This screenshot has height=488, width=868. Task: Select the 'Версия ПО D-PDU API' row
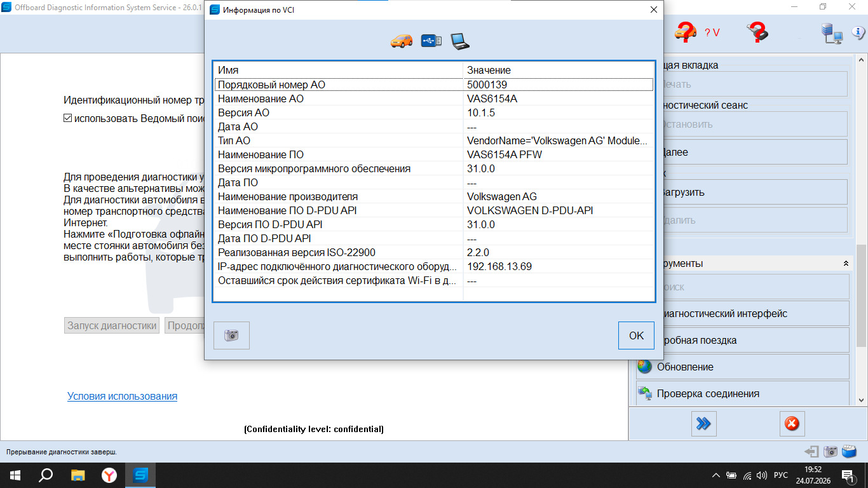[x=433, y=224]
